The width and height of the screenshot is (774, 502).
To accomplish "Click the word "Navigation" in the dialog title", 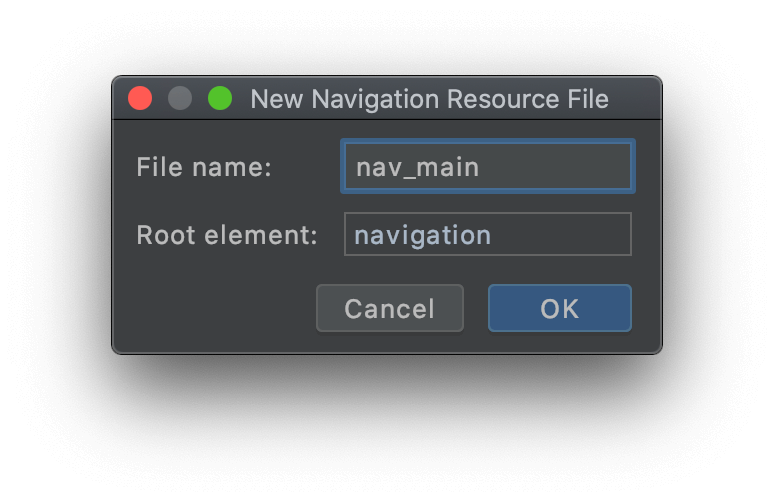I will coord(375,100).
